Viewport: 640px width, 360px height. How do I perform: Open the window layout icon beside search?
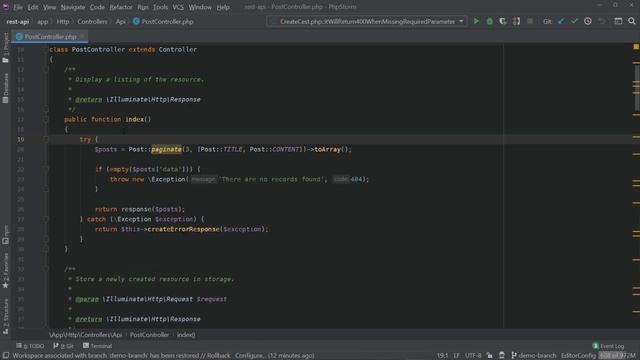pyautogui.click(x=618, y=21)
